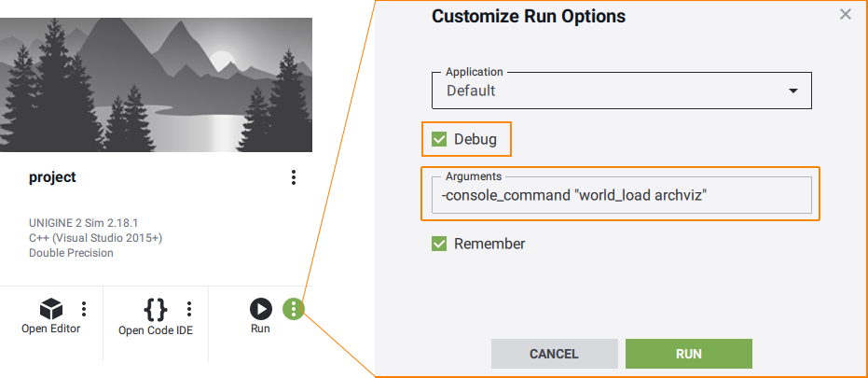The width and height of the screenshot is (868, 378).
Task: Click the Open Editor text label
Action: tap(51, 329)
